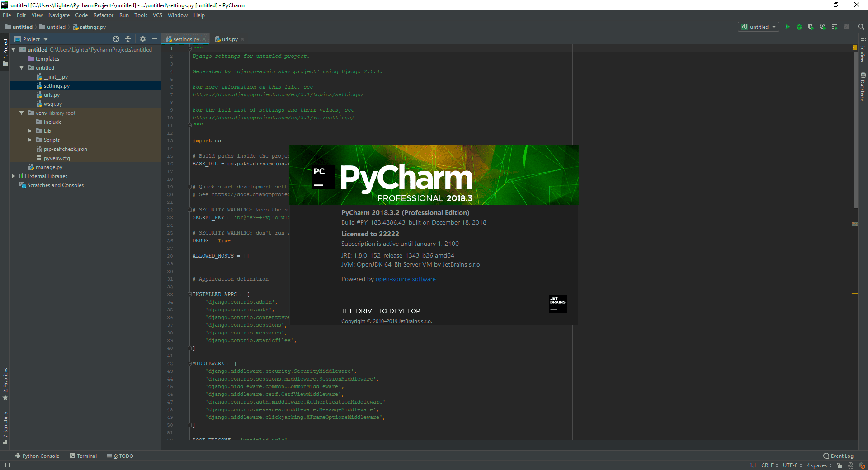Toggle fold marker at line 19 comment
Image resolution: width=868 pixels, height=470 pixels.
tap(190, 187)
